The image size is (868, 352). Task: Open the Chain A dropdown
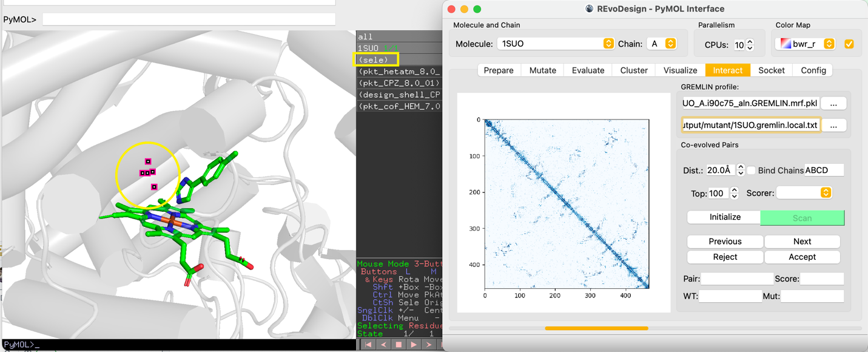tap(662, 44)
